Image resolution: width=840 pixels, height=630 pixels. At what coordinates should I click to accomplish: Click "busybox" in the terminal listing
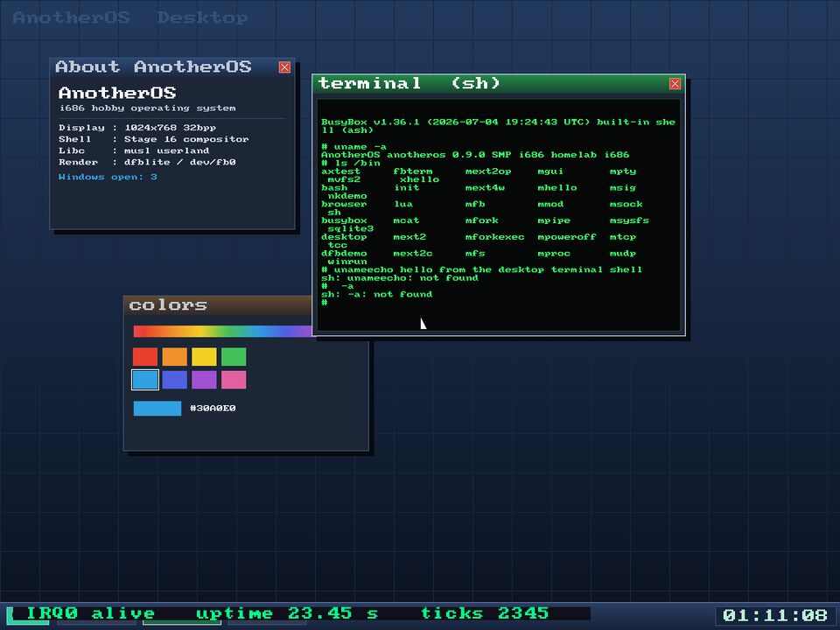click(x=344, y=220)
